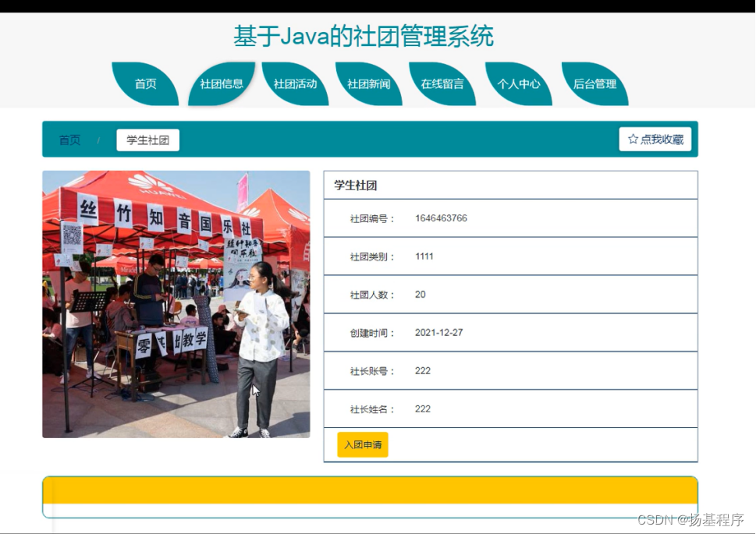Click the yellow 入团申请 application button

tap(361, 444)
